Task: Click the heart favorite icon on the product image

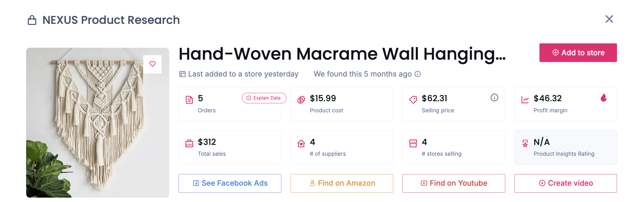Action: (152, 64)
